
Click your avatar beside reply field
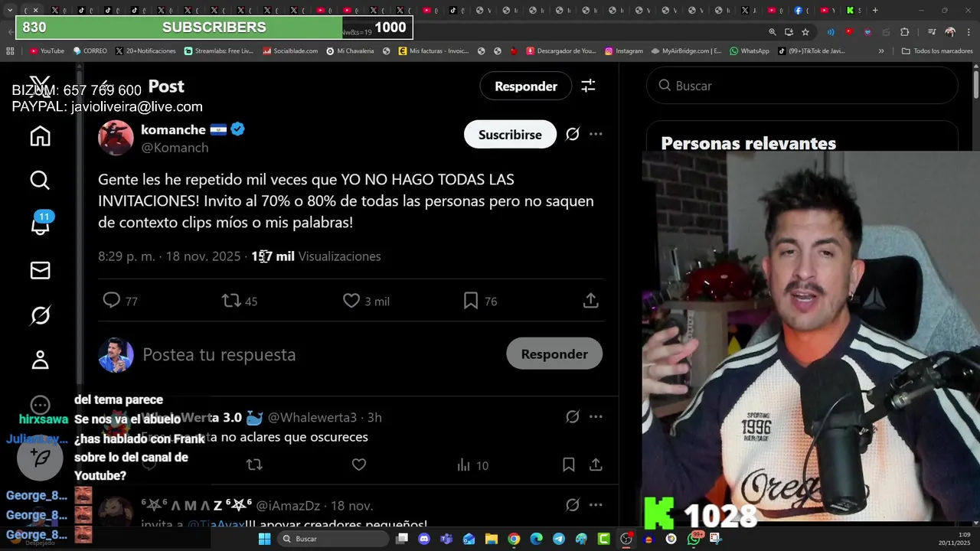pos(116,354)
